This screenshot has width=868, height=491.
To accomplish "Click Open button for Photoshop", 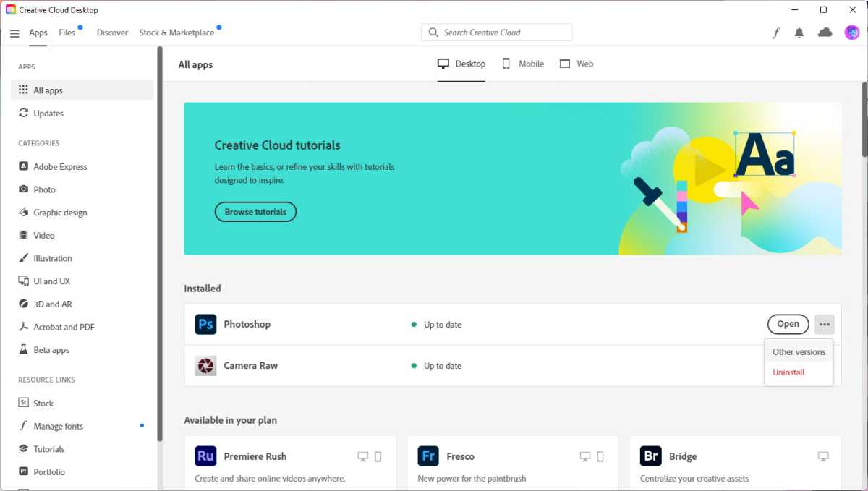I will click(788, 324).
